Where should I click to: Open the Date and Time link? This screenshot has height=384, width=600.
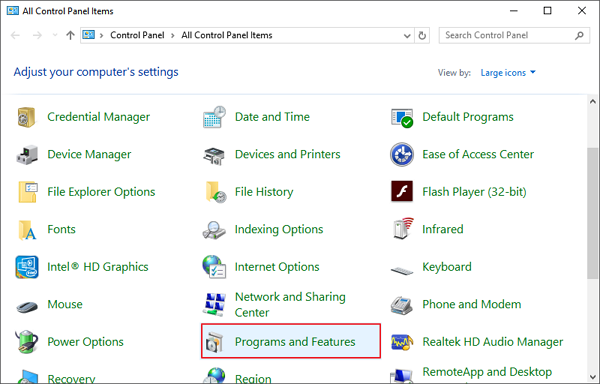[272, 117]
